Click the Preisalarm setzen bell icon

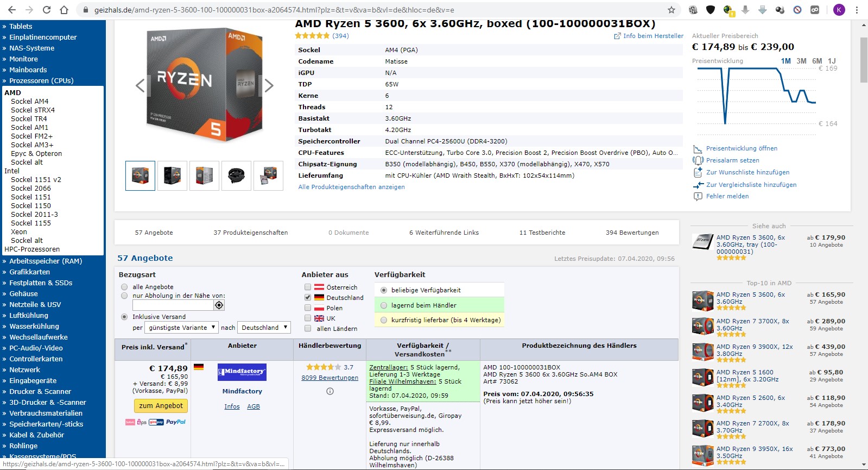tap(698, 160)
